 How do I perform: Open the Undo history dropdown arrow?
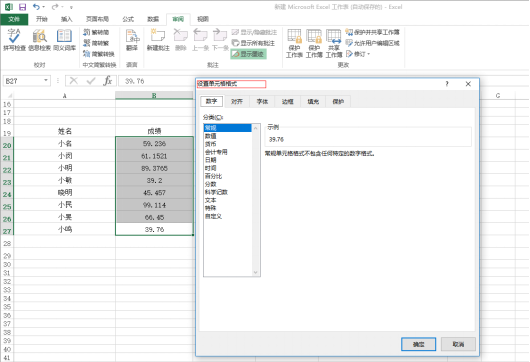(x=44, y=7)
